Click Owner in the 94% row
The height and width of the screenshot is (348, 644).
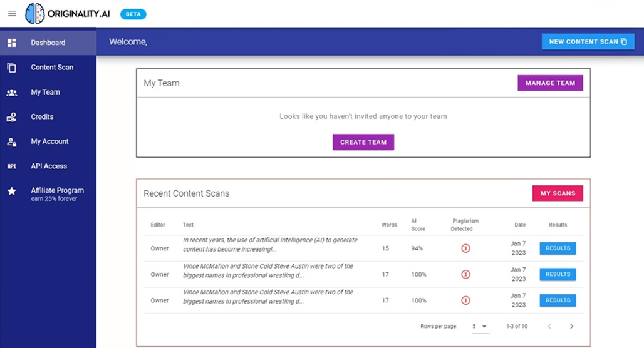click(x=159, y=248)
